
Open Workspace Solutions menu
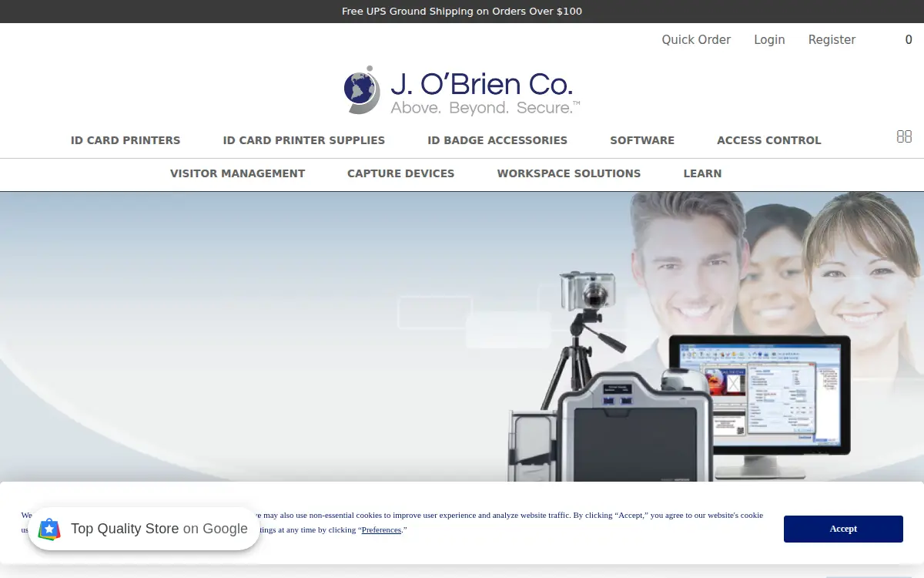[x=569, y=173]
